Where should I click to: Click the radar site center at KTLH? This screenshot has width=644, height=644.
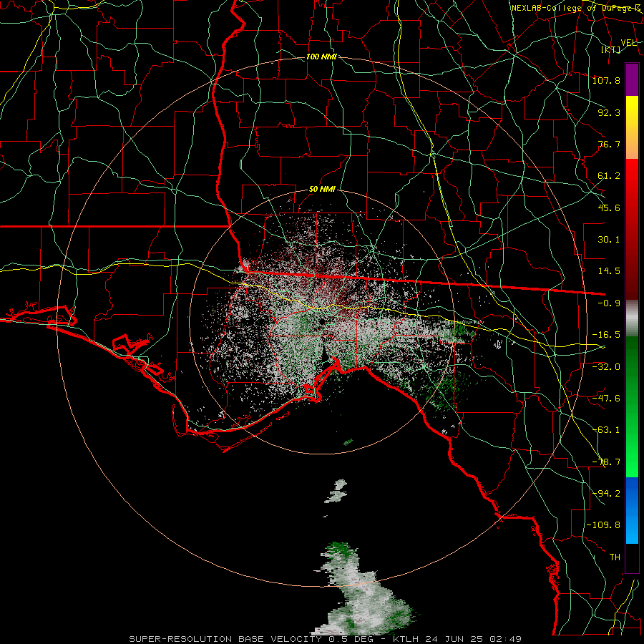point(321,321)
